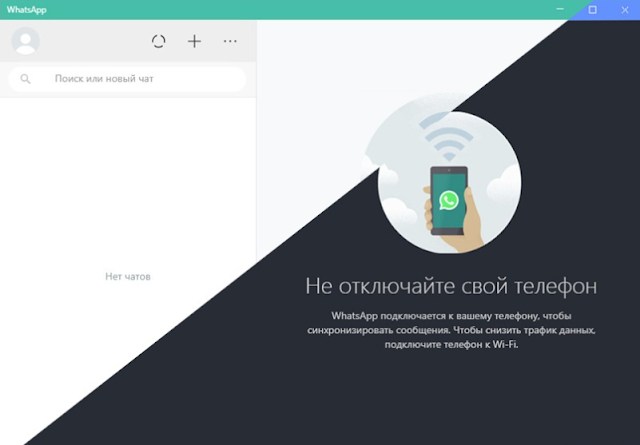The width and height of the screenshot is (640, 445).
Task: Maximize the WhatsApp window
Action: pyautogui.click(x=593, y=10)
